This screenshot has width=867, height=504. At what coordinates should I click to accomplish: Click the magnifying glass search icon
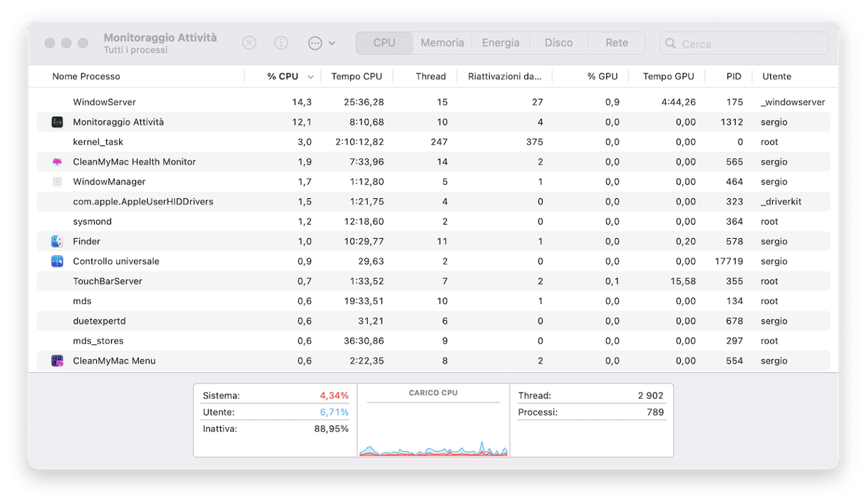coord(670,43)
